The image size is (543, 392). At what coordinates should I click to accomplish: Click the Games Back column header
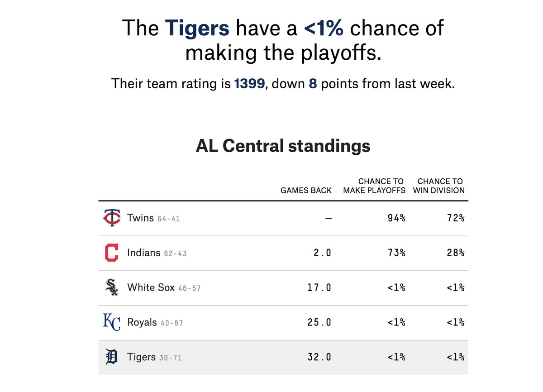click(x=306, y=191)
